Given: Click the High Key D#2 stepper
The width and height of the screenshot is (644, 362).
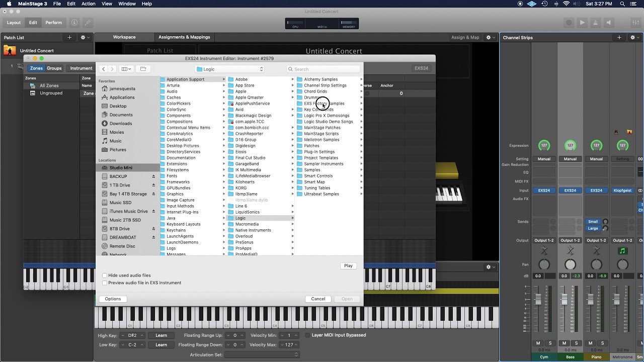Looking at the screenshot, I should [133, 335].
